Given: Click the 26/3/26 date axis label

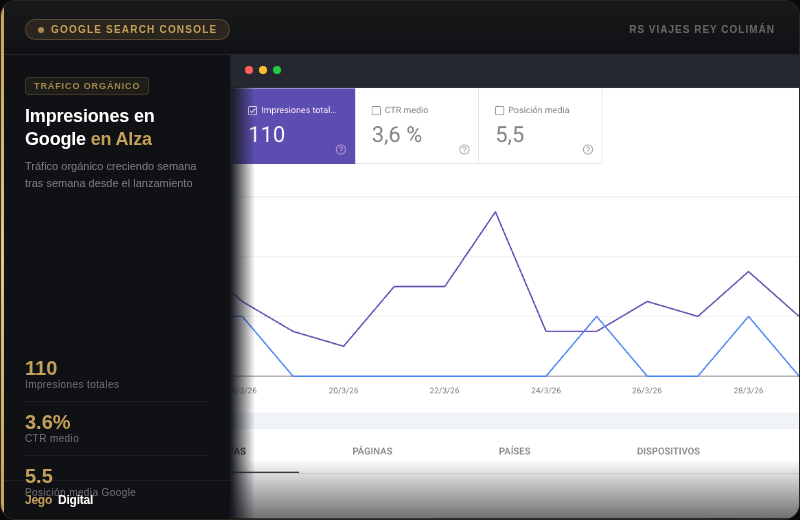Looking at the screenshot, I should pos(647,390).
